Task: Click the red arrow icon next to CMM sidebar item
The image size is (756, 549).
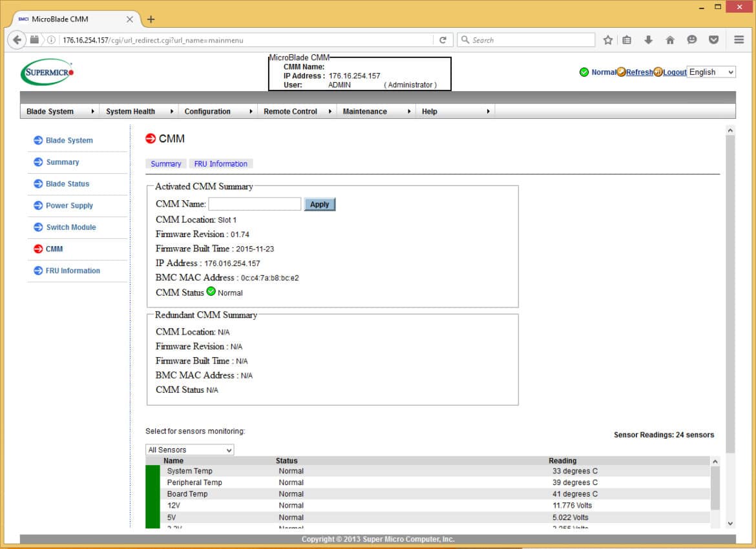Action: click(38, 249)
